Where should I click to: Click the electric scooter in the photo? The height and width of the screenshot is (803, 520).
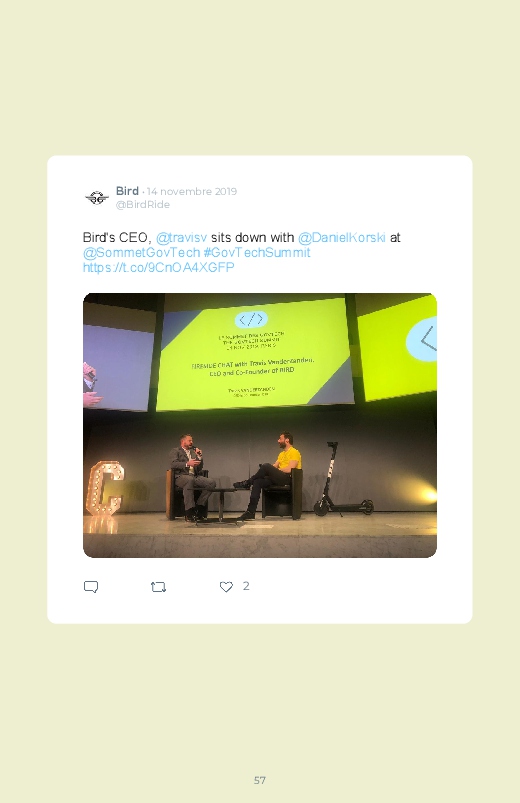[x=342, y=479]
